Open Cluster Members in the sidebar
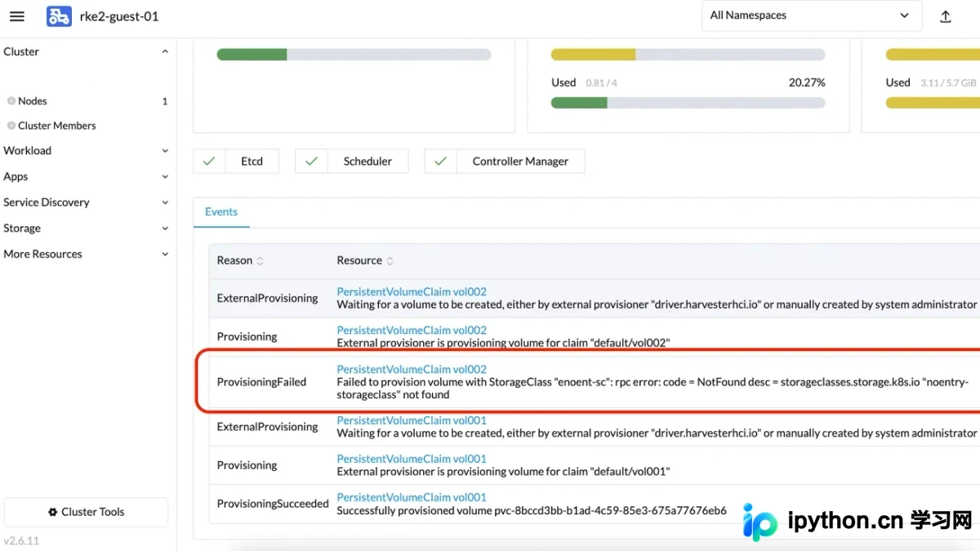Viewport: 980px width, 551px height. (x=57, y=126)
